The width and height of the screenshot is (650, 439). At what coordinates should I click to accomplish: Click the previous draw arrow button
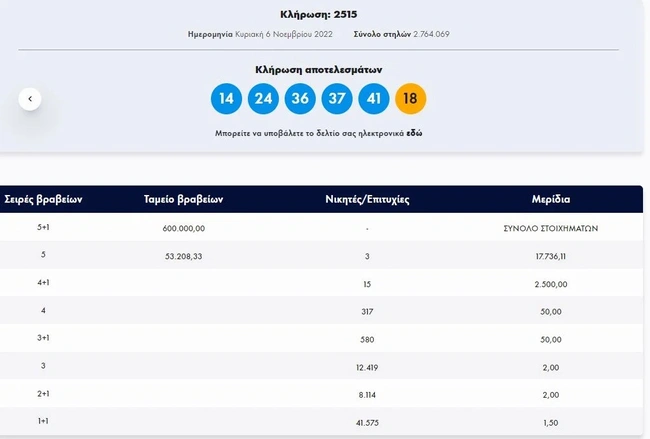click(30, 98)
